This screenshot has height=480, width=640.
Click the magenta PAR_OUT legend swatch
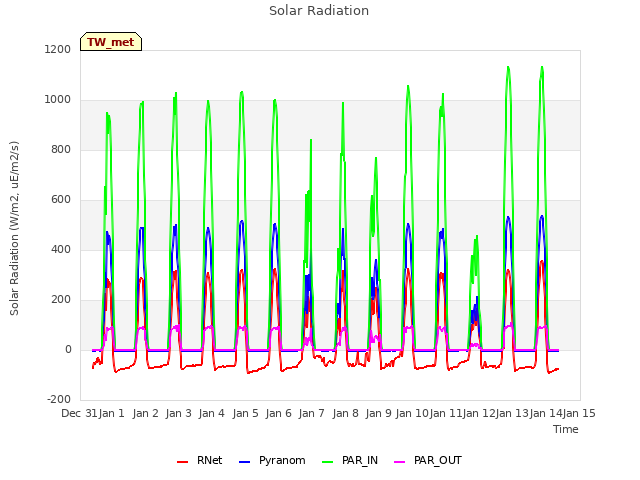400,462
